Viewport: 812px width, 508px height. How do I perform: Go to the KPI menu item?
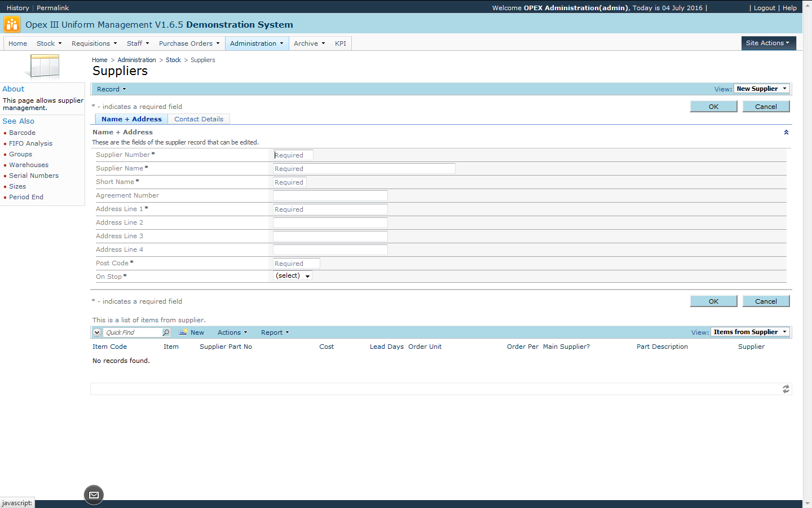point(341,43)
